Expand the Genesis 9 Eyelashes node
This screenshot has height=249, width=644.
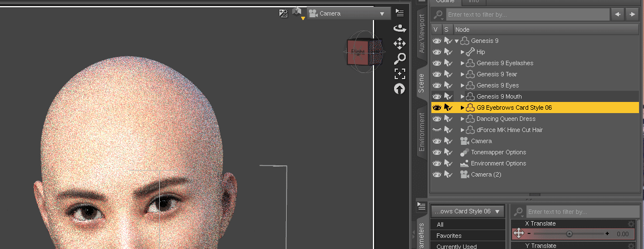[463, 63]
